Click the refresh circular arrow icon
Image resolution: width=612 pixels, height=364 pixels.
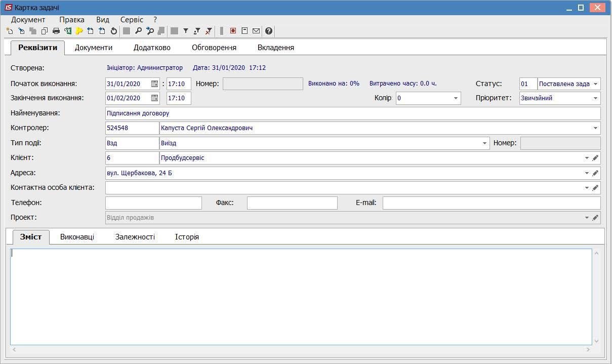[114, 31]
